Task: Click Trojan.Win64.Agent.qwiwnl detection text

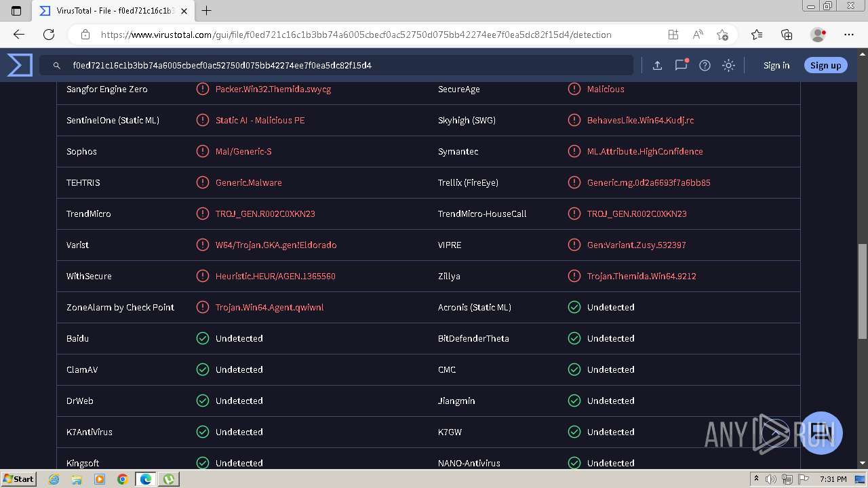Action: click(269, 307)
